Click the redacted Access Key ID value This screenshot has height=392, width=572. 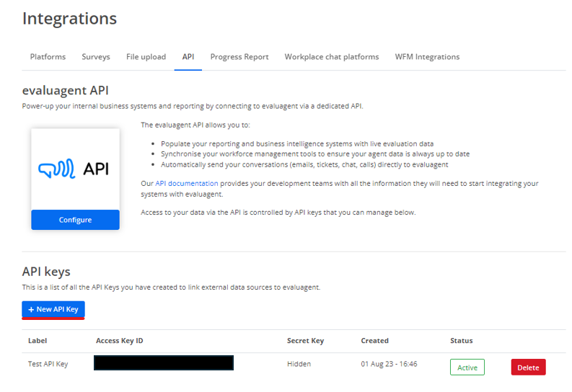coord(164,363)
